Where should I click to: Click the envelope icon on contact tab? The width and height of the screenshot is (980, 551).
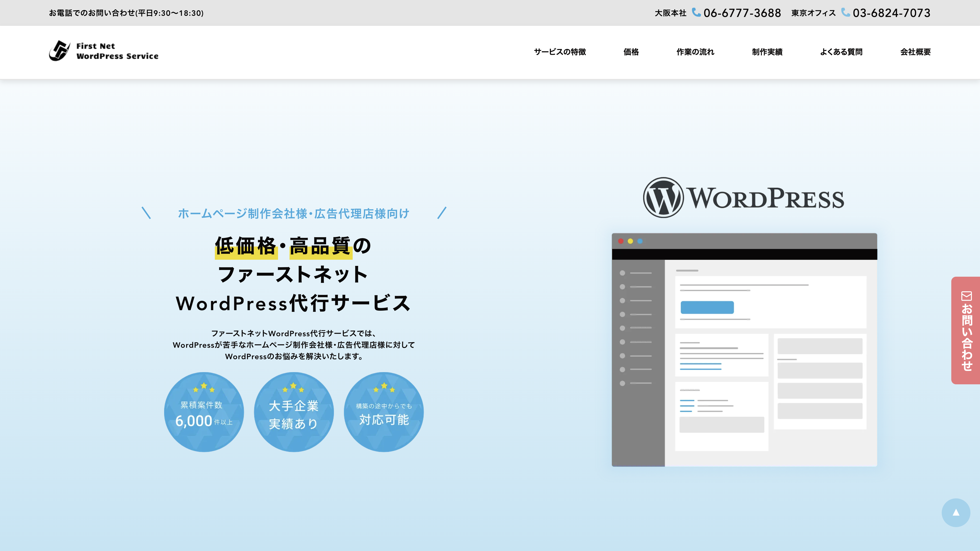click(966, 296)
